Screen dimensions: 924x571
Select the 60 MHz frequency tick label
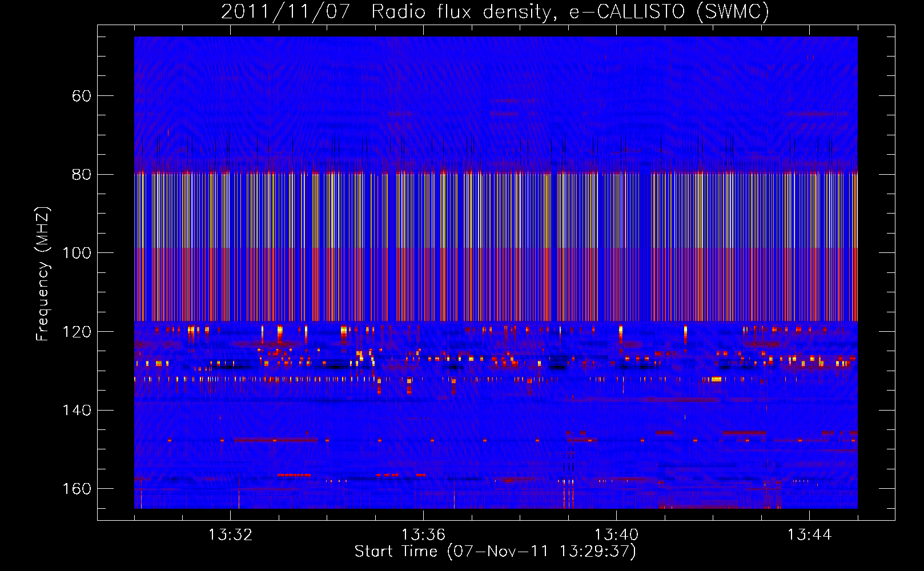82,96
